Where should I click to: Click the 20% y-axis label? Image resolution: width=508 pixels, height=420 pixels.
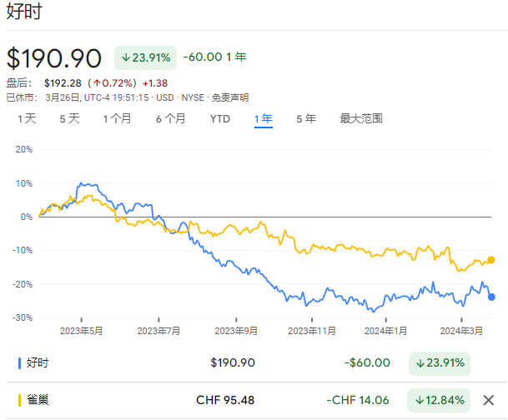point(24,149)
